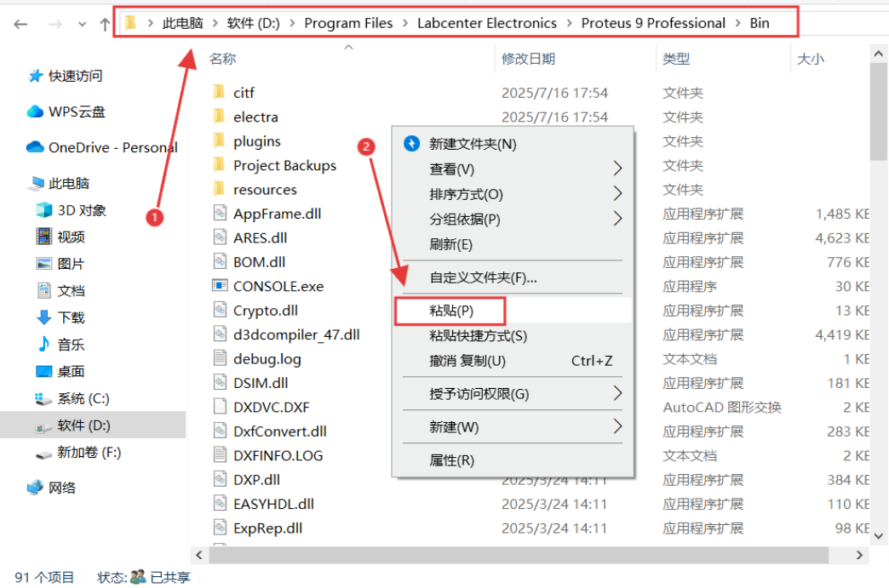Choose 属性(R) from context menu
The height and width of the screenshot is (588, 889).
(513, 460)
